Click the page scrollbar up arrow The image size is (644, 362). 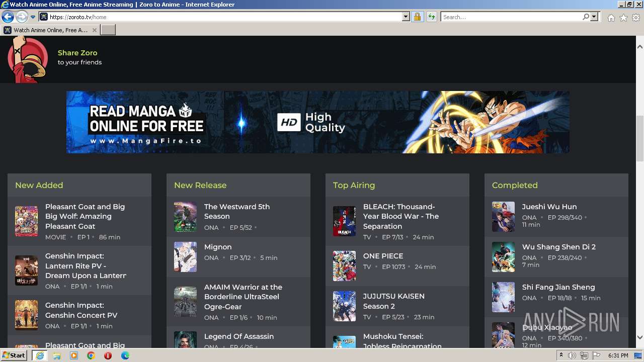pyautogui.click(x=640, y=47)
